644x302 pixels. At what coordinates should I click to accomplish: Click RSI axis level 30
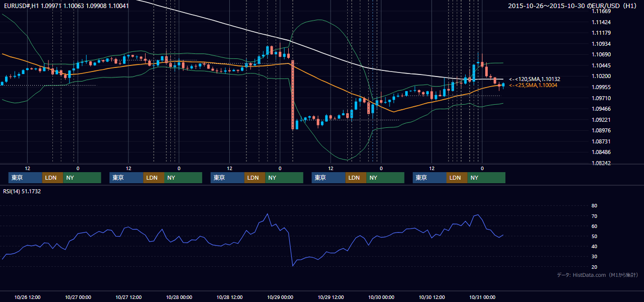595,257
